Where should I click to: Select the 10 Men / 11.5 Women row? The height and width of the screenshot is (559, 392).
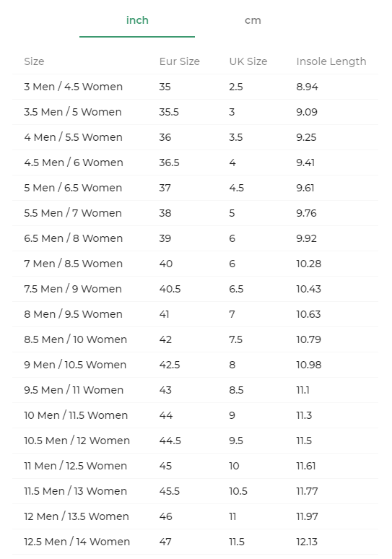coord(196,415)
